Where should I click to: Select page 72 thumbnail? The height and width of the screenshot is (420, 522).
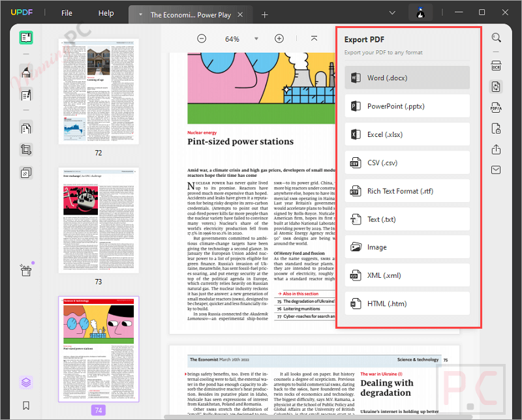(99, 91)
